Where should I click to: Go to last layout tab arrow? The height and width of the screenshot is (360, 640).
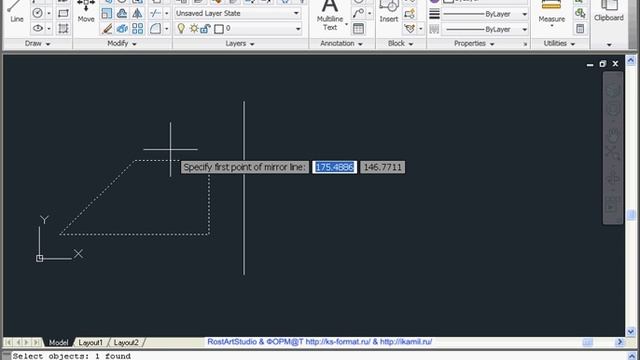click(36, 342)
